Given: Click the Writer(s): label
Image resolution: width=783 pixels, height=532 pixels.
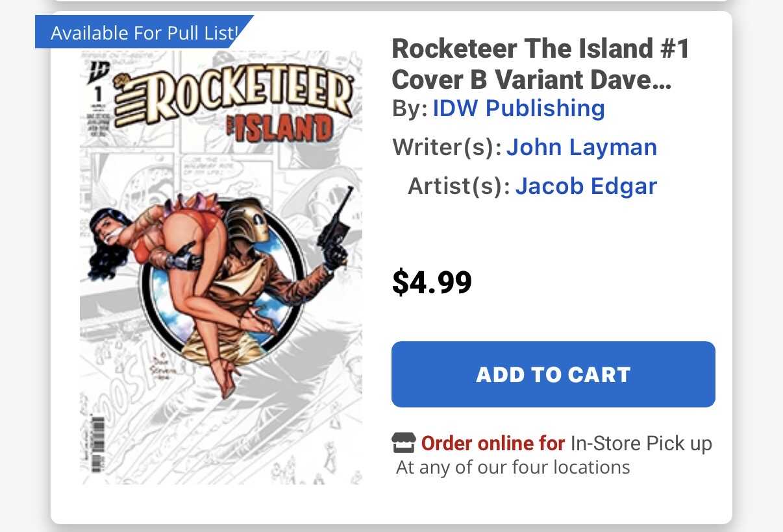Looking at the screenshot, I should click(x=447, y=147).
